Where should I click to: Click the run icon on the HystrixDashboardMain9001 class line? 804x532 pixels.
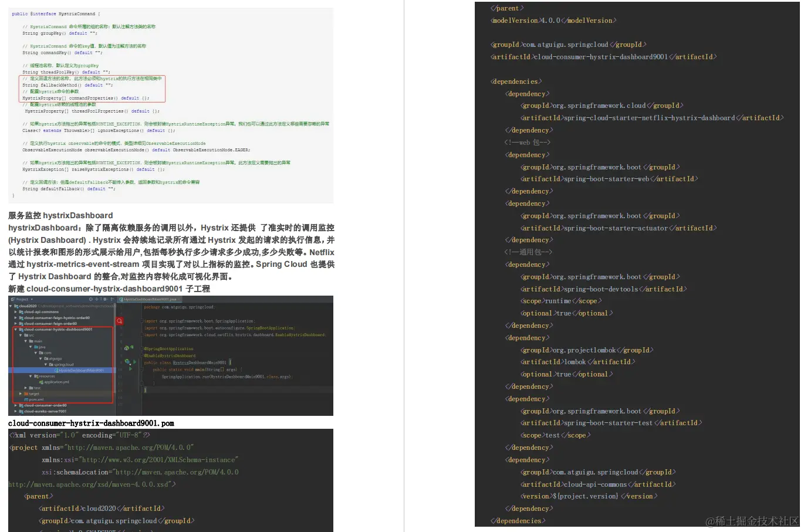[x=134, y=362]
